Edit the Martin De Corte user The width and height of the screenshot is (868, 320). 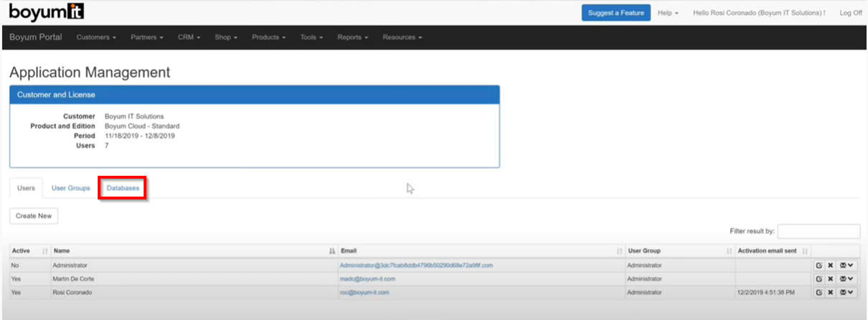coord(819,278)
